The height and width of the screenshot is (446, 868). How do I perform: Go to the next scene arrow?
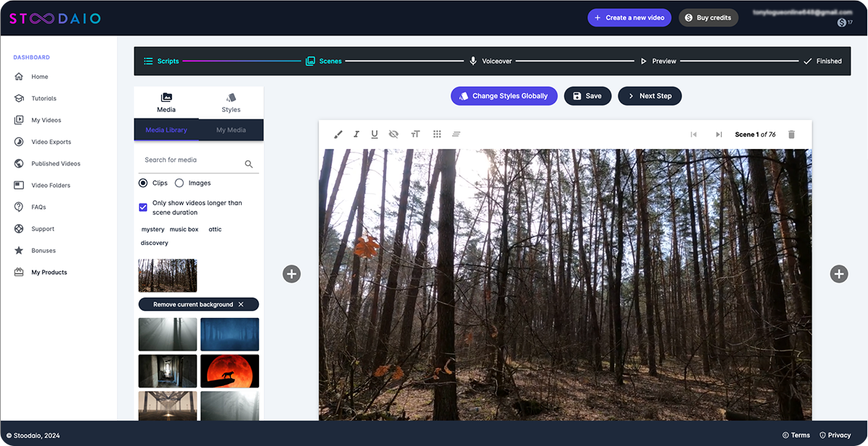[718, 134]
